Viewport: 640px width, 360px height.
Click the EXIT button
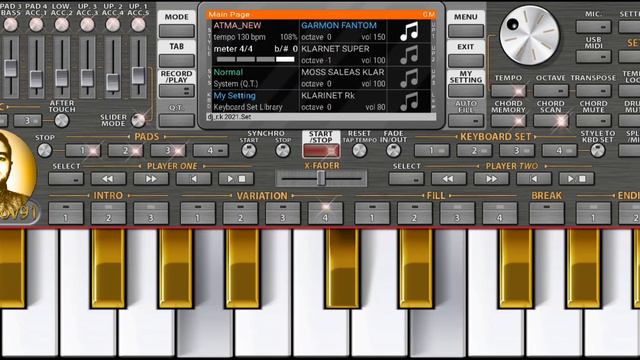tap(466, 61)
